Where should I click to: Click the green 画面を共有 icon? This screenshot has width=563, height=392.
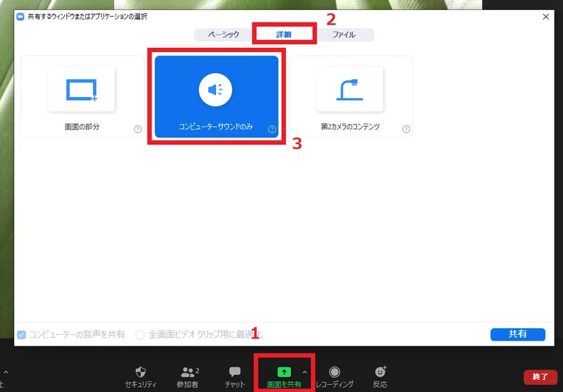click(x=284, y=372)
